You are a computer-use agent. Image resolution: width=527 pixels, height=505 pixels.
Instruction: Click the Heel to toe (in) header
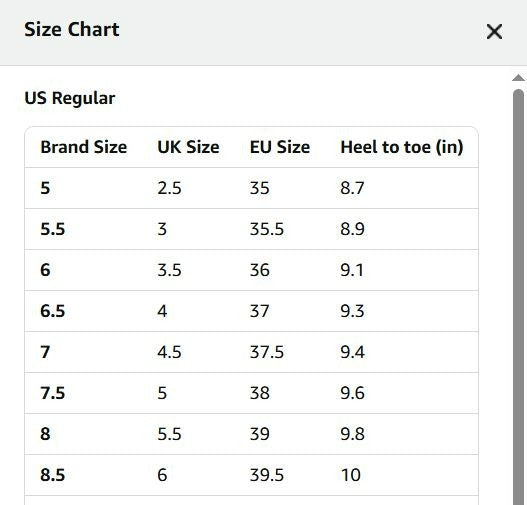click(402, 147)
